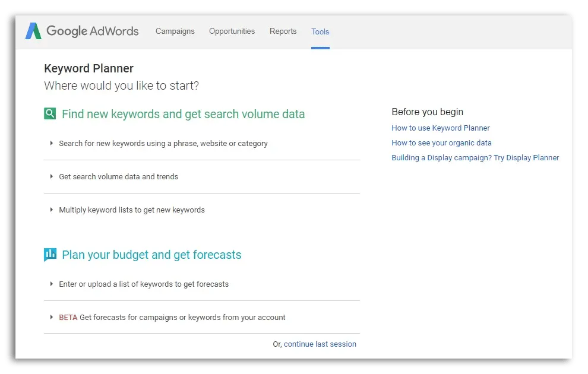Open the Reports tab

click(x=283, y=31)
